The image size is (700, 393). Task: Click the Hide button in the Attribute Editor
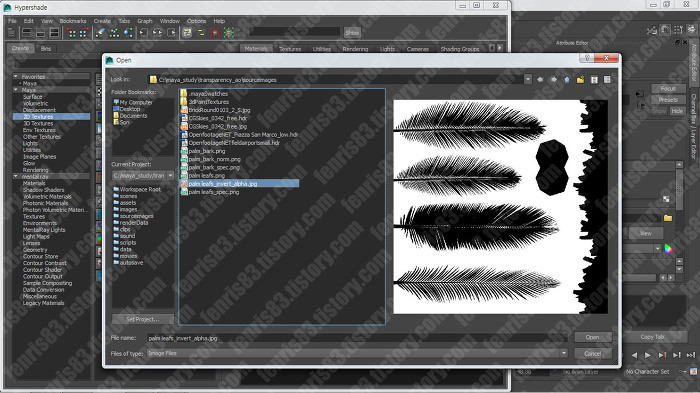point(677,111)
